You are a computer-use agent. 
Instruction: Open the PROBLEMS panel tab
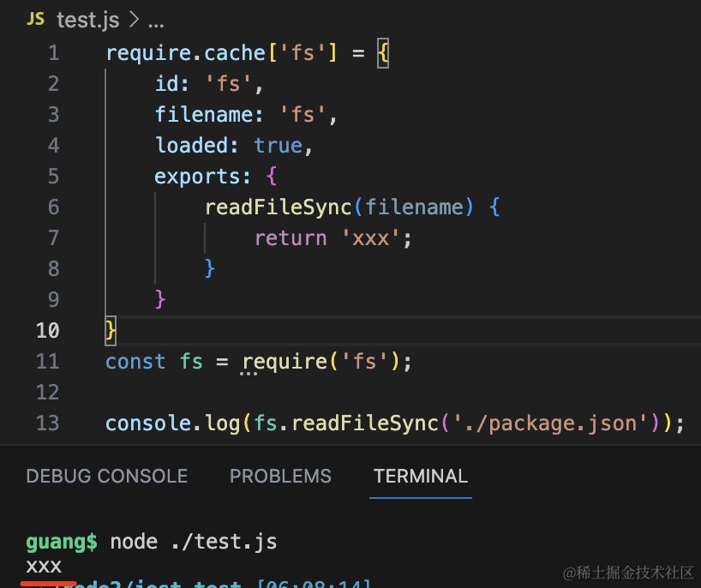280,477
